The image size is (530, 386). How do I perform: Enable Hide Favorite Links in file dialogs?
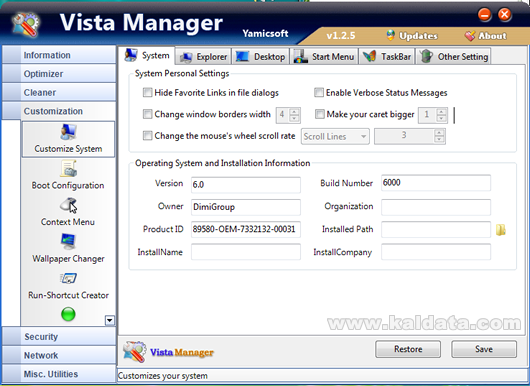pyautogui.click(x=147, y=92)
